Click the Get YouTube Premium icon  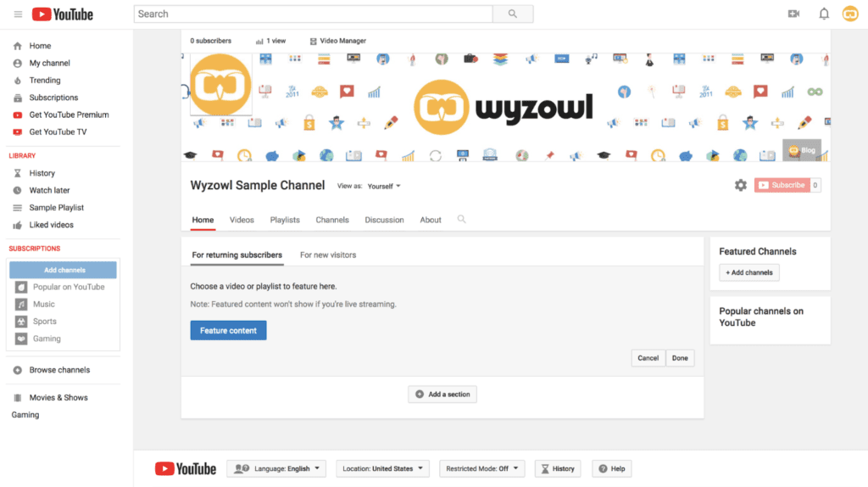(x=18, y=115)
